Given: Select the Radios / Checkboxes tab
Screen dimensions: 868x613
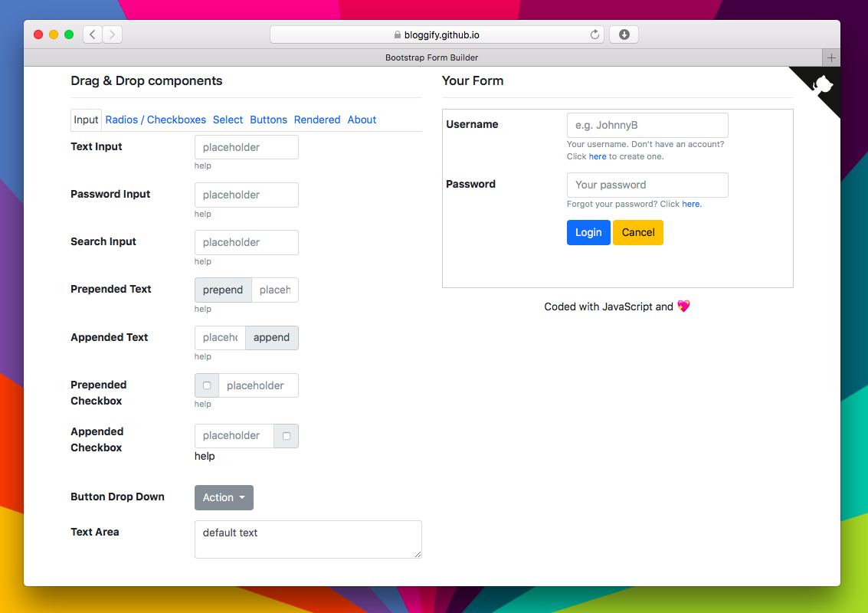Looking at the screenshot, I should coord(156,120).
